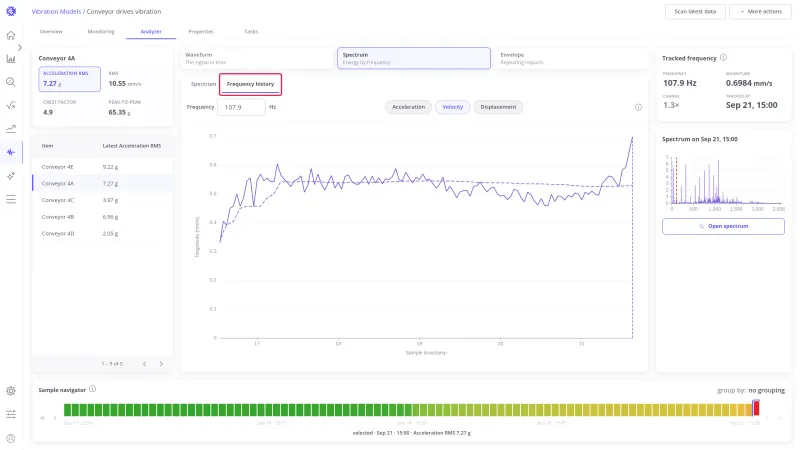Select the Waveform view card
This screenshot has height=450, width=800.
pyautogui.click(x=257, y=58)
